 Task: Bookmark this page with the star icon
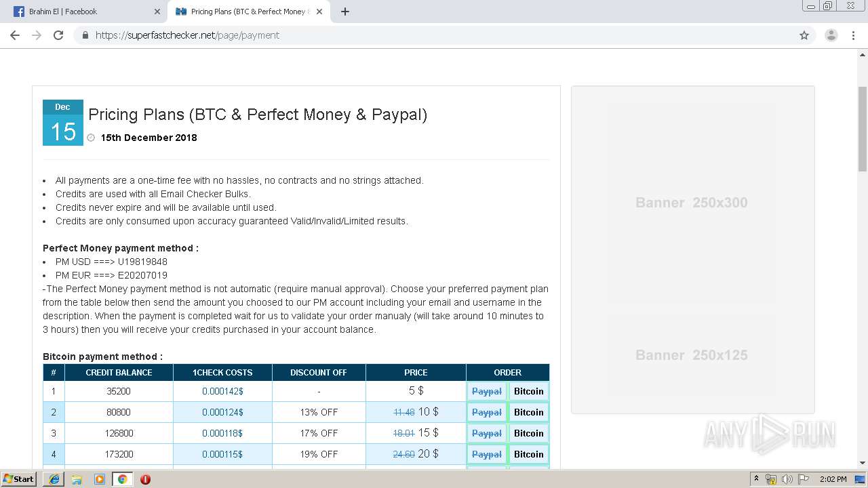(x=804, y=35)
